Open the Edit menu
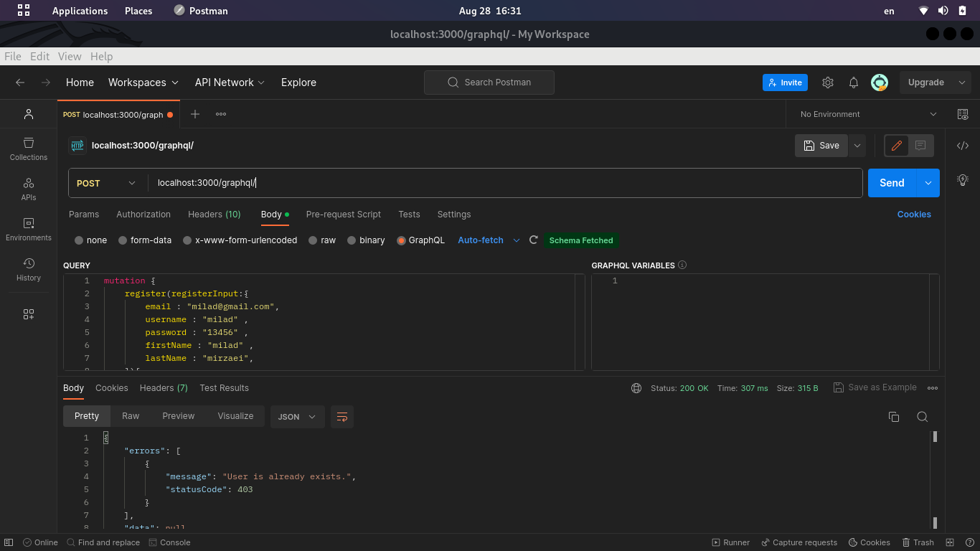Screen dimensions: 980x551 coord(39,57)
